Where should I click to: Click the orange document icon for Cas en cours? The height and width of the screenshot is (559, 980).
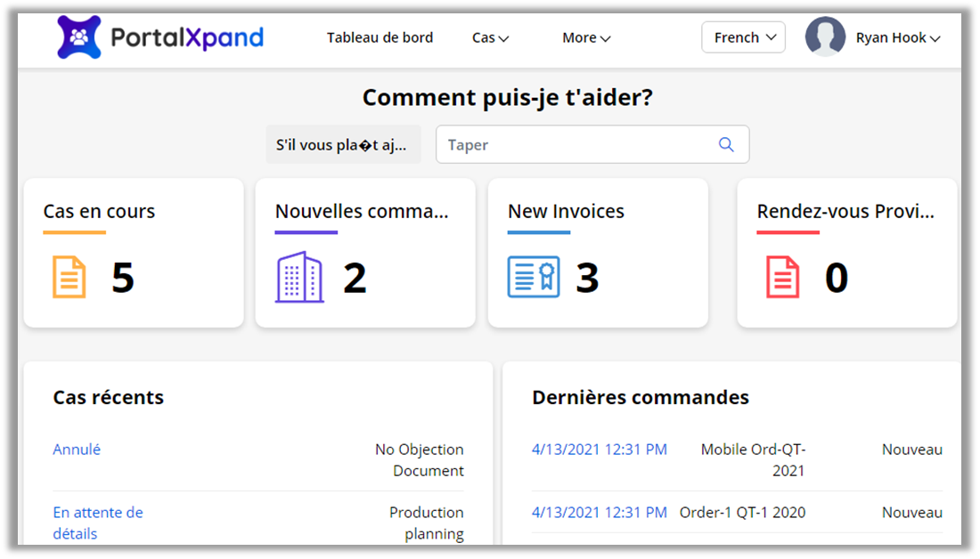[69, 277]
